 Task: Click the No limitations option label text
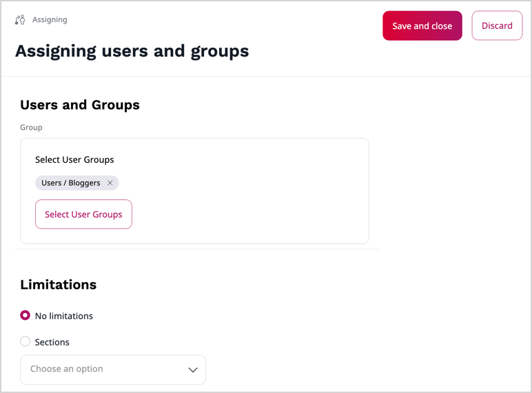click(64, 316)
